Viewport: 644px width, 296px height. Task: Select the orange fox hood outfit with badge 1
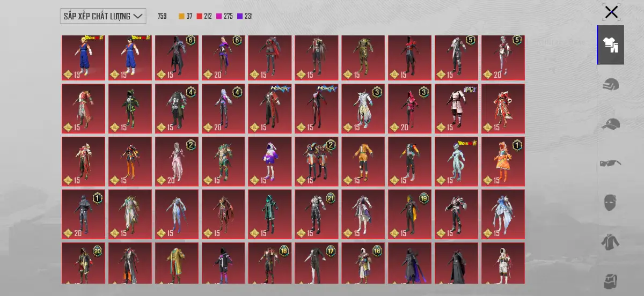(503, 161)
